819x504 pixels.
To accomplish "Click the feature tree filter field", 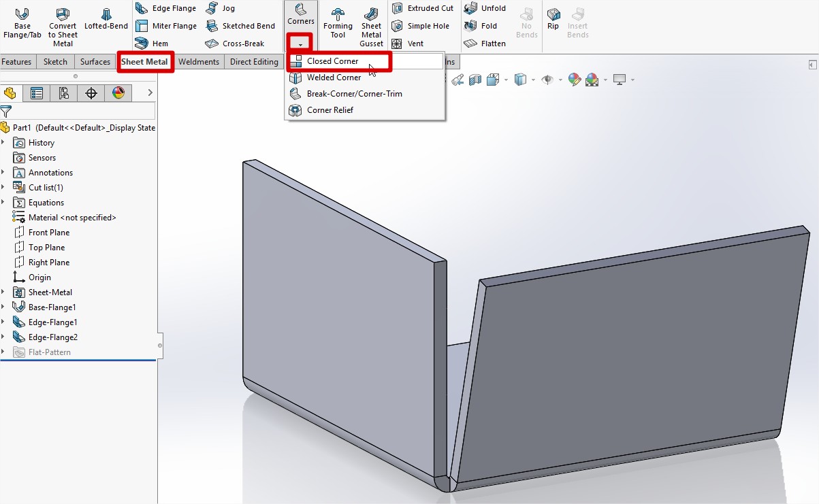I will (x=82, y=112).
